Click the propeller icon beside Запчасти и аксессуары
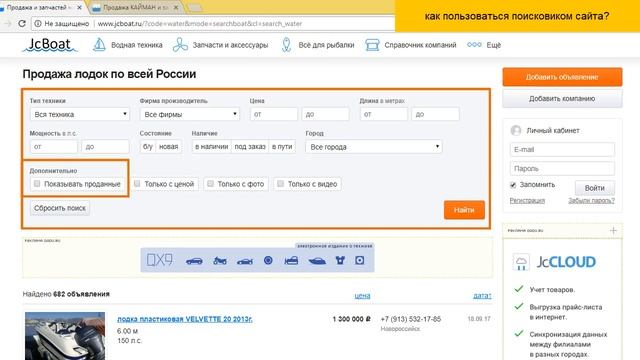This screenshot has height=360, width=640. click(180, 44)
